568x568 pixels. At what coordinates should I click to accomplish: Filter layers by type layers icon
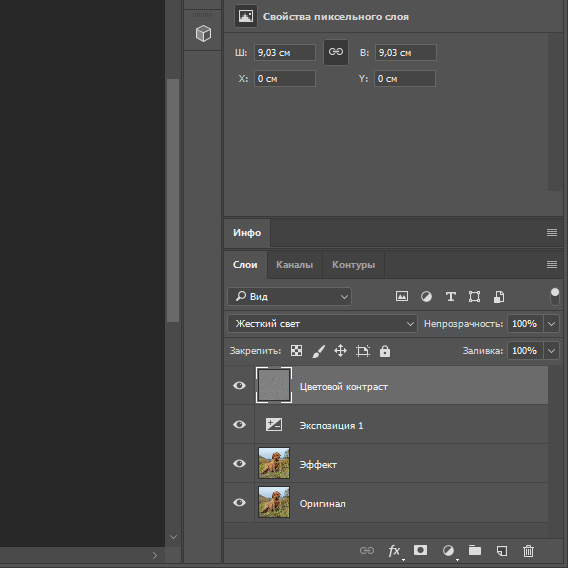(450, 297)
